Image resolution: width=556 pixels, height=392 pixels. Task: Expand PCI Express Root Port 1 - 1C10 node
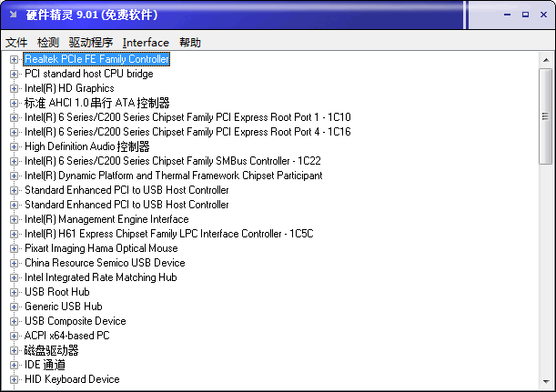click(14, 117)
